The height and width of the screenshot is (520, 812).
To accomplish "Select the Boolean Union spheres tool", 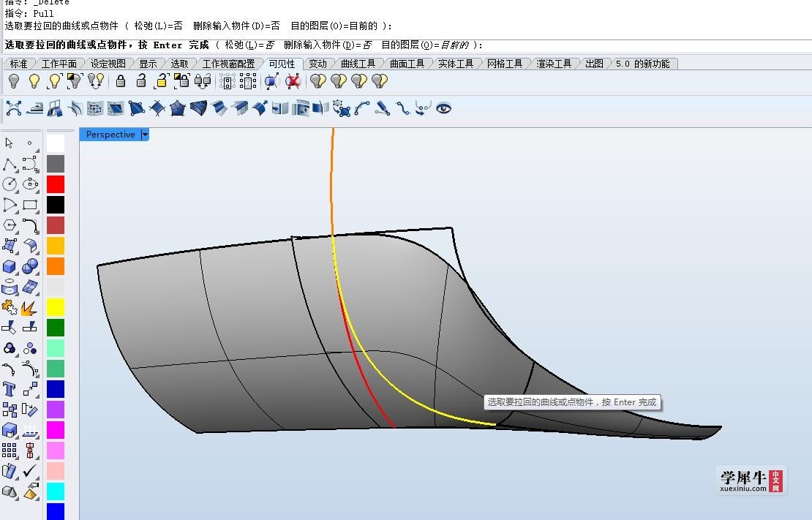I will tap(30, 266).
